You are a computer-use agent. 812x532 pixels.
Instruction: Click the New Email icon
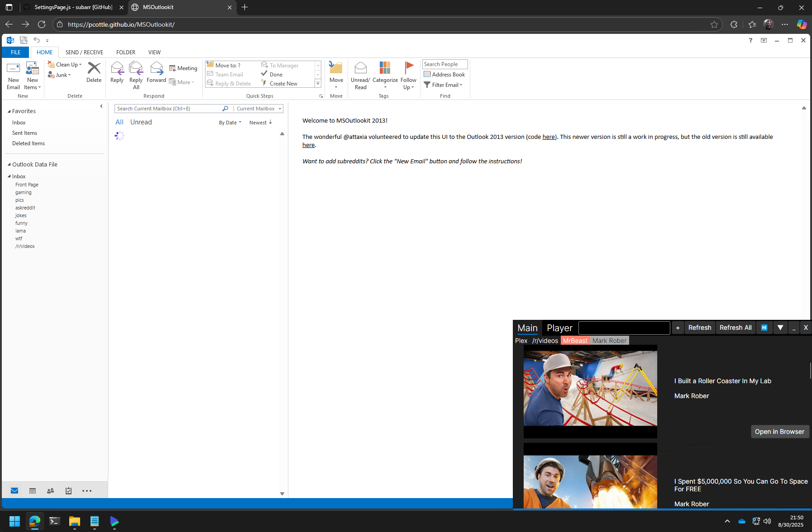point(13,76)
